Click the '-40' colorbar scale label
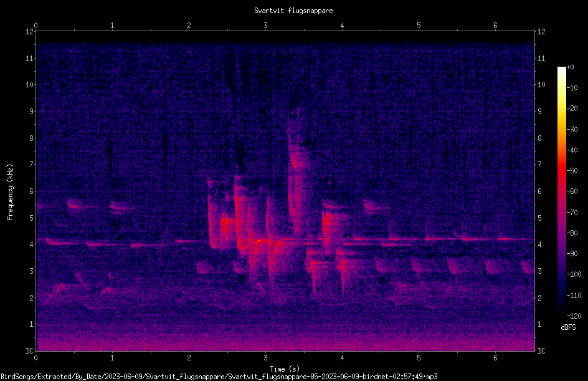Image resolution: width=588 pixels, height=381 pixels. pos(572,150)
